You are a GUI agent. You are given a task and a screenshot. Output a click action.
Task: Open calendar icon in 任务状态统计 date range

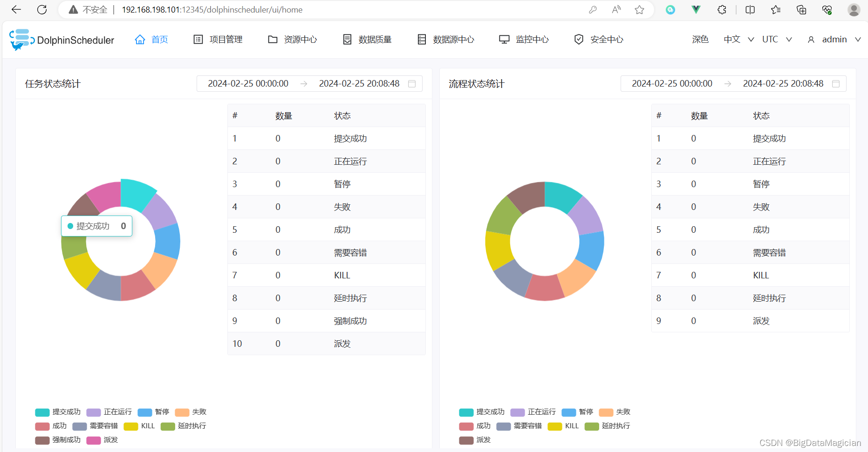pyautogui.click(x=412, y=83)
